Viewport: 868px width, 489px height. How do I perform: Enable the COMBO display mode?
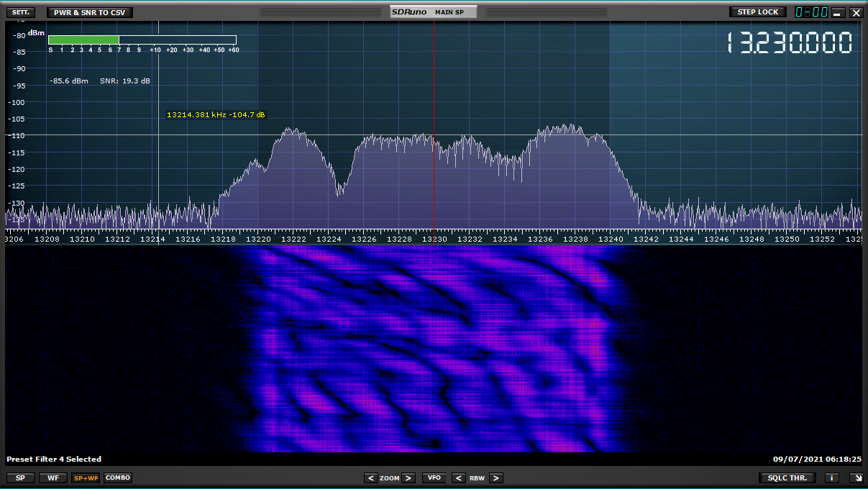[118, 478]
